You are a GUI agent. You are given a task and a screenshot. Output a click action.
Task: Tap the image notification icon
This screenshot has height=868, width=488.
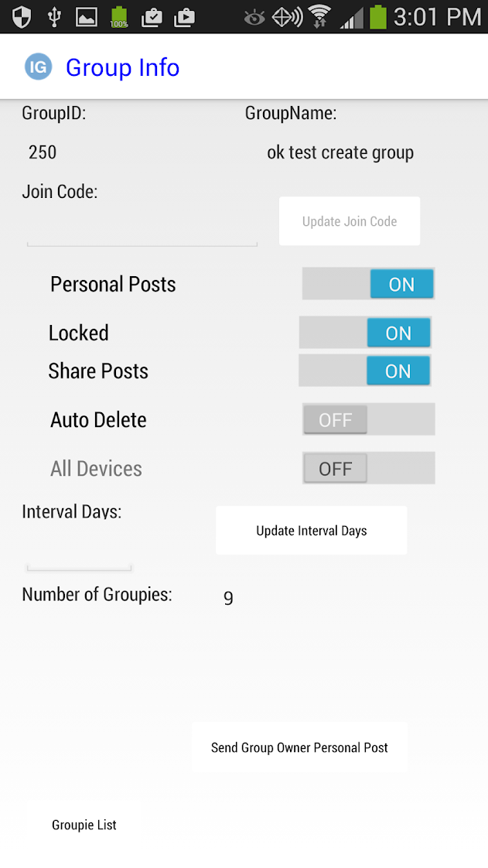pos(86,16)
